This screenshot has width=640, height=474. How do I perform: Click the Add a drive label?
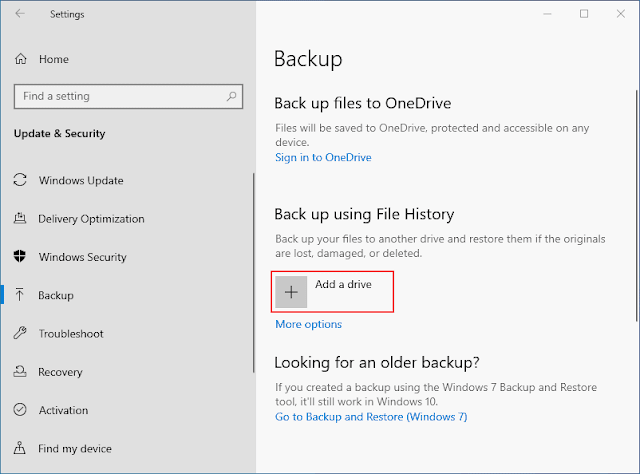[x=343, y=284]
